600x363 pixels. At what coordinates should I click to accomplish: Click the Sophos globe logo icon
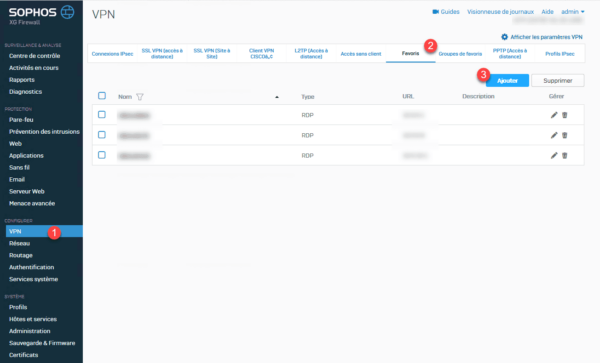coord(67,12)
